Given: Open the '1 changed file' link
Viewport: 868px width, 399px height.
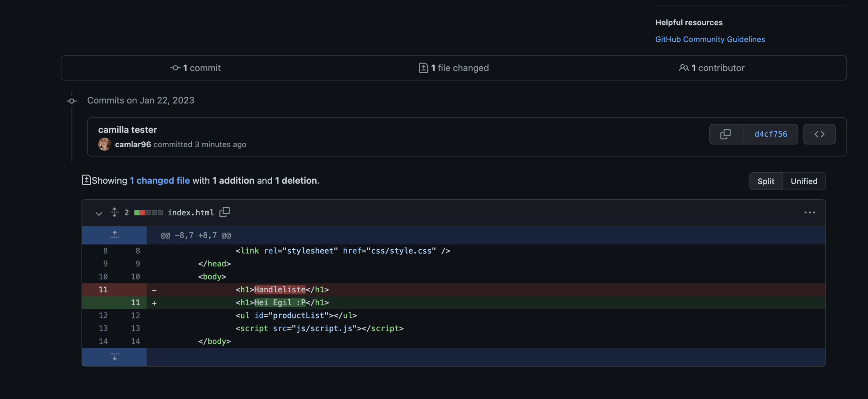Looking at the screenshot, I should pyautogui.click(x=160, y=181).
